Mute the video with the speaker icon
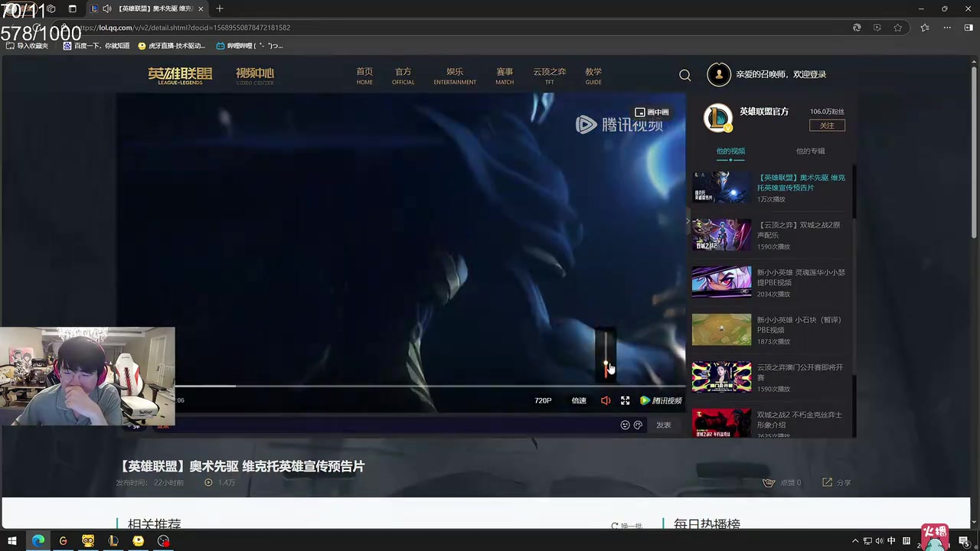The width and height of the screenshot is (980, 551). click(x=606, y=400)
